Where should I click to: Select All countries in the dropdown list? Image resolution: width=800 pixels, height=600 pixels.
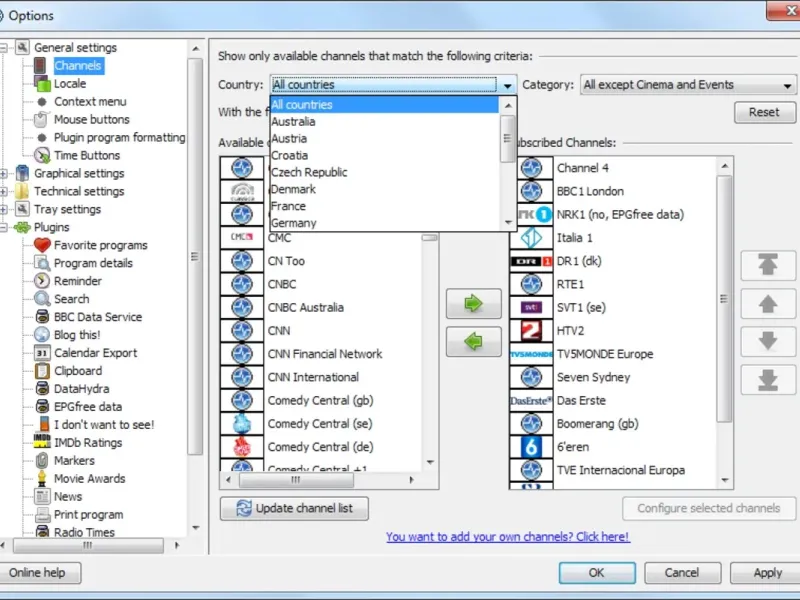coord(385,105)
